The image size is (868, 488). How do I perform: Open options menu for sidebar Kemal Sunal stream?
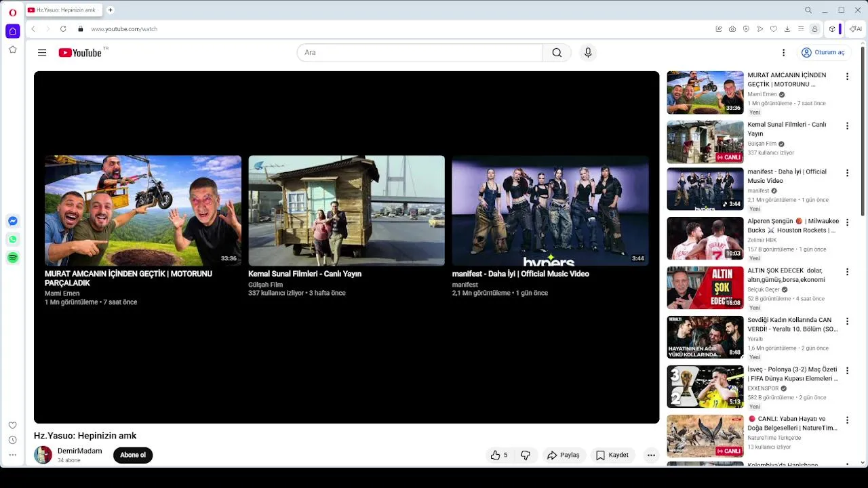pos(847,126)
